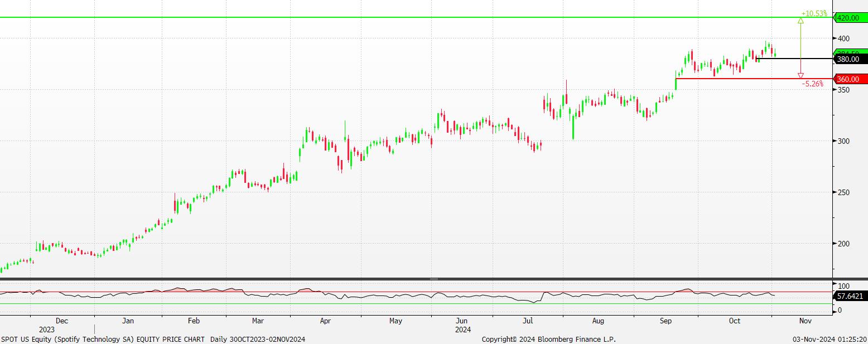
Task: Click the 2024 year label on axis
Action: (x=463, y=330)
